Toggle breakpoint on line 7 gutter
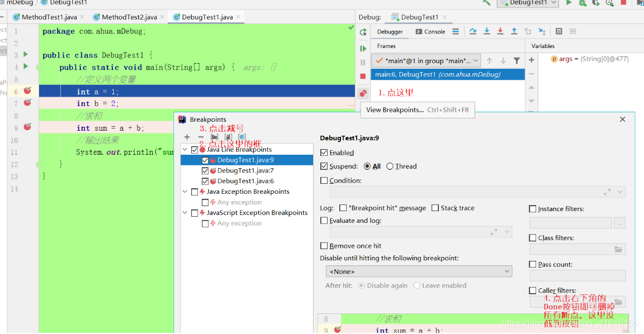Viewport: 644px width, 334px height. (27, 102)
